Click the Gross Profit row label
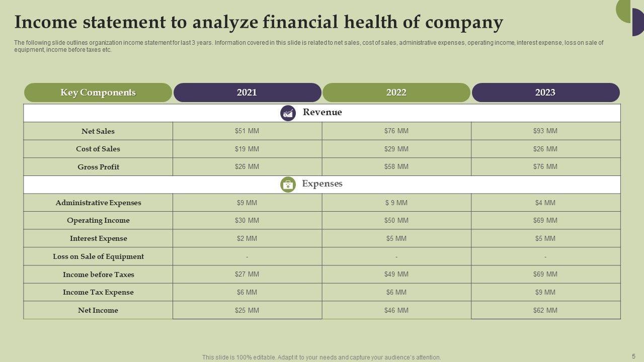Viewport: 644px width, 362px height. click(98, 167)
